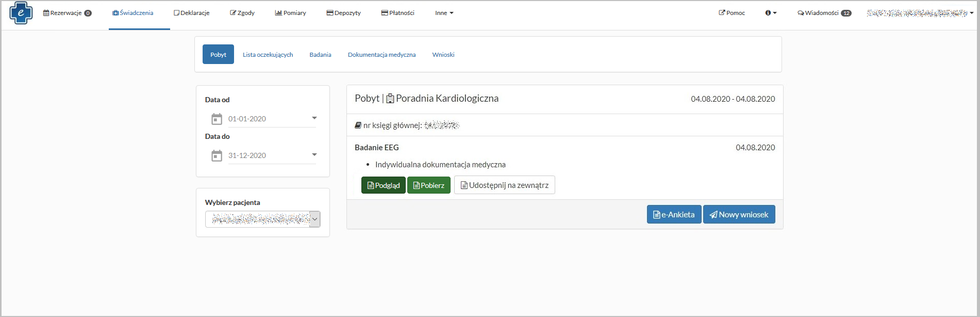
Task: Open the Wybierz pacjenta select box
Action: 262,219
